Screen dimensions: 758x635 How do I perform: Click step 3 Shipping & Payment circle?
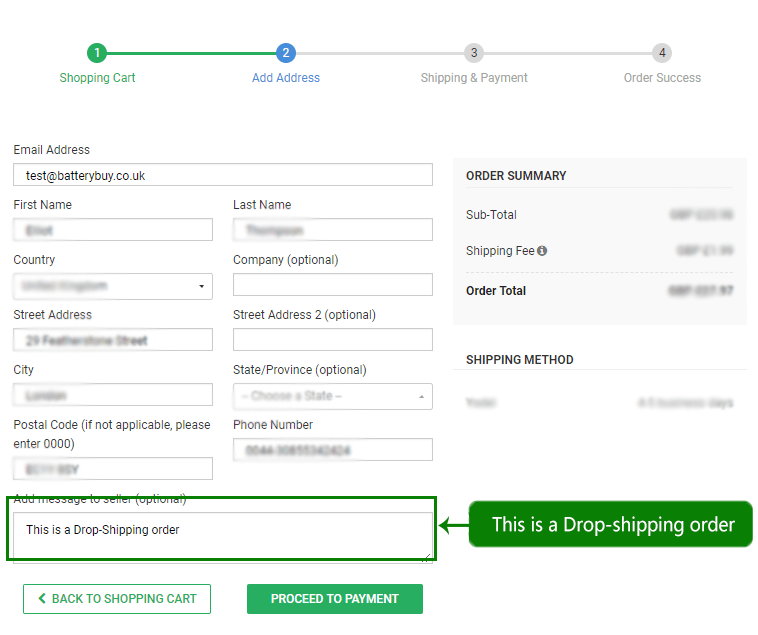click(474, 53)
